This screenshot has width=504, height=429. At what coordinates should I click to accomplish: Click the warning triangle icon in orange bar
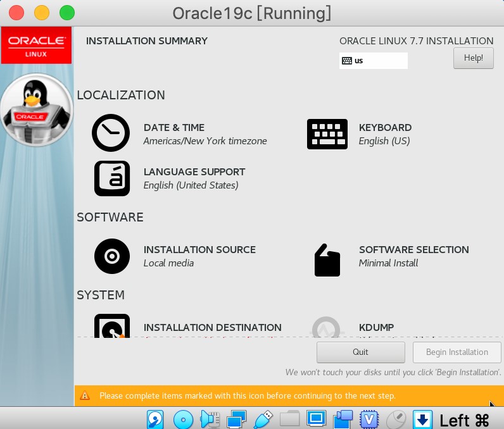tap(85, 395)
